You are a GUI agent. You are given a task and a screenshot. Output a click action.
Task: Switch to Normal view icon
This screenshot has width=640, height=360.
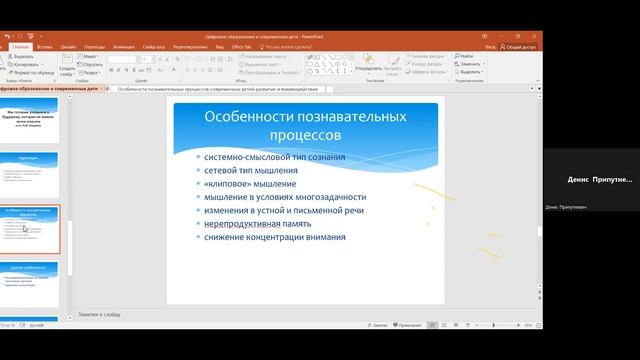click(x=432, y=325)
